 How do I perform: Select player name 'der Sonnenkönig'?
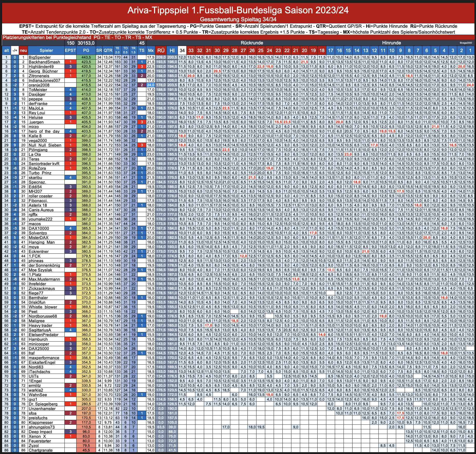click(x=44, y=265)
